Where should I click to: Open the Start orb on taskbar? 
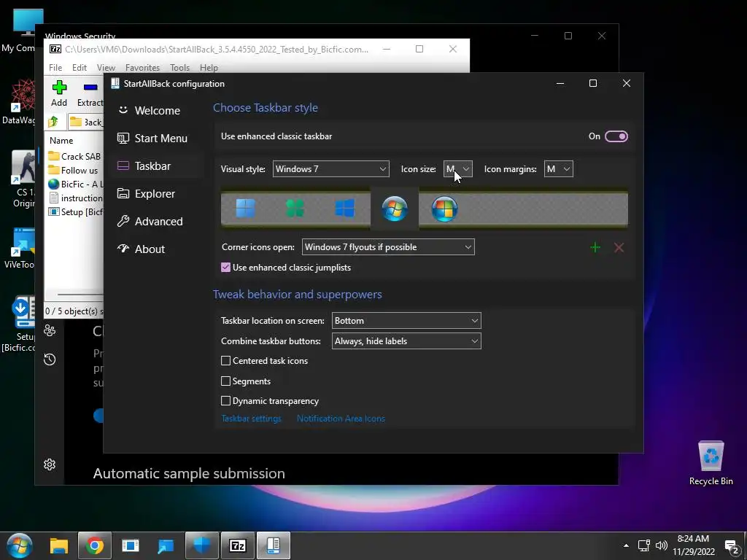point(19,545)
